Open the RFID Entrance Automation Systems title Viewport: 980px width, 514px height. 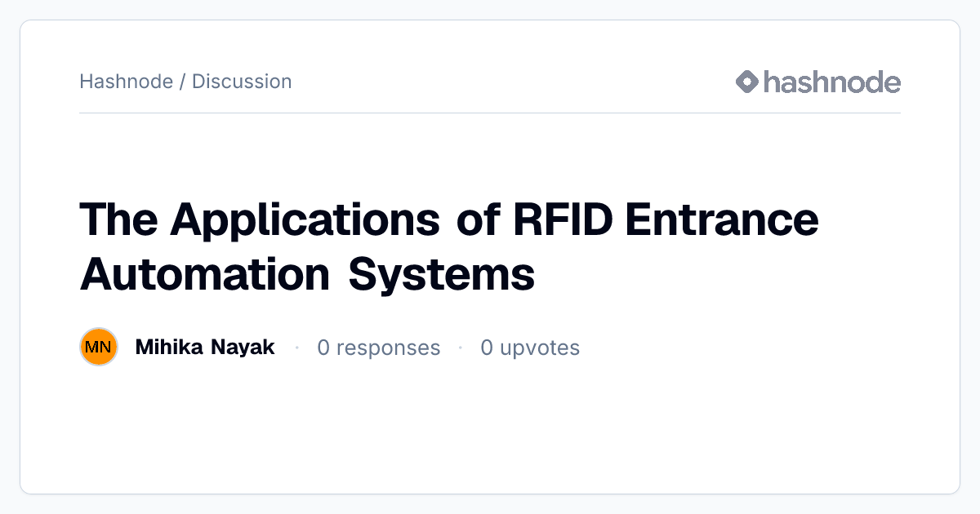449,246
